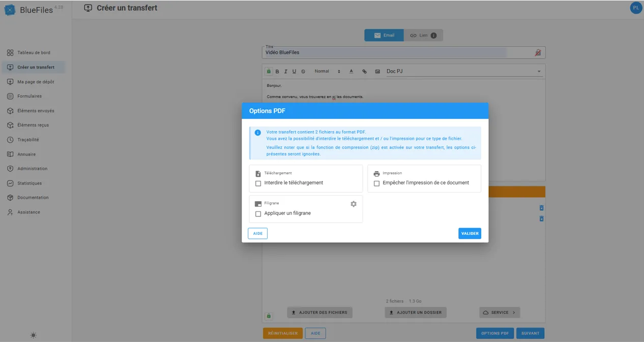Switch to the Email tab

click(384, 36)
